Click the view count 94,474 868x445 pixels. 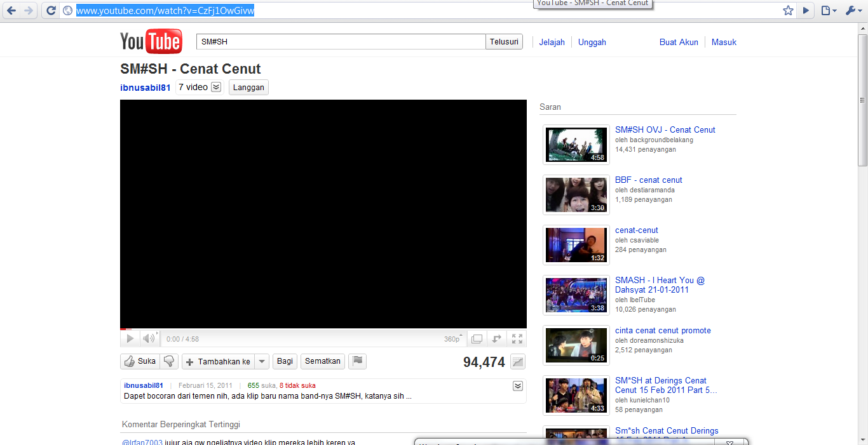(484, 362)
